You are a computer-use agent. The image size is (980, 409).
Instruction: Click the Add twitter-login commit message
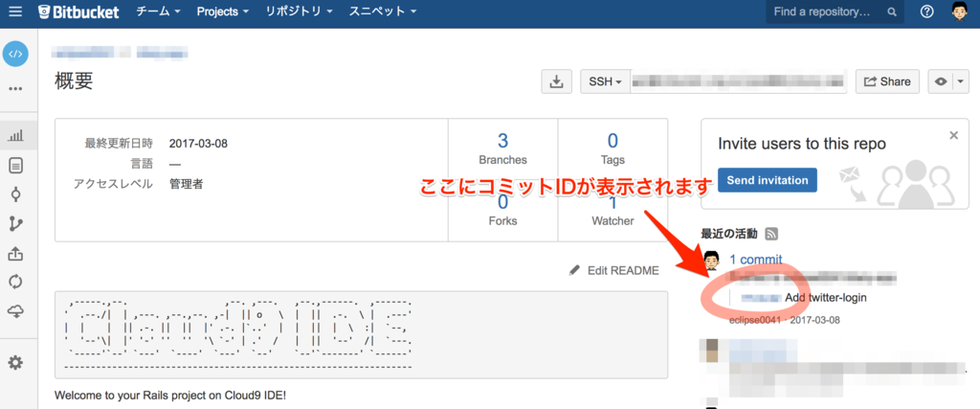pos(826,298)
